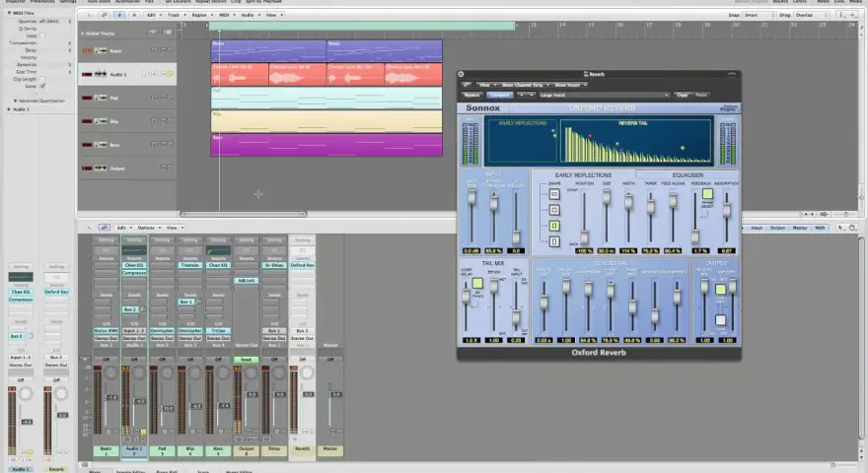This screenshot has height=473, width=868.
Task: Click the Beats channel volume fader
Action: (111, 397)
